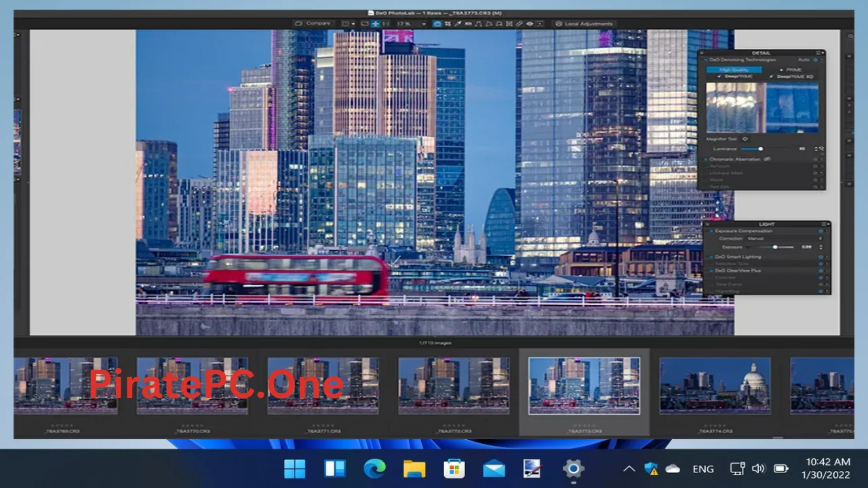Toggle the Vignetting correction
Image resolution: width=868 pixels, height=488 pixels.
point(711,291)
